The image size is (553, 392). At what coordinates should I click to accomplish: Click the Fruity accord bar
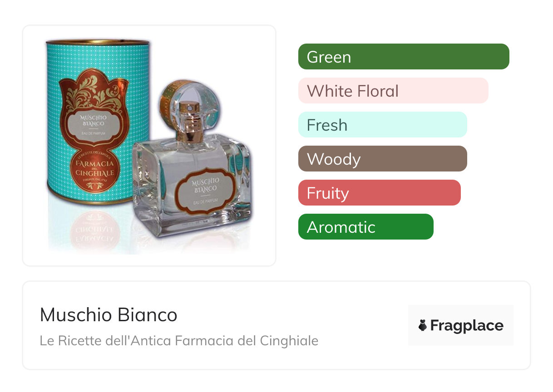[380, 193]
